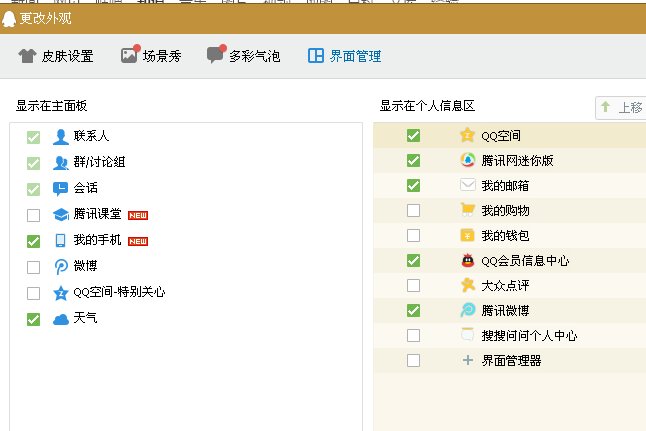Click the 会话 chat clock icon

point(61,189)
